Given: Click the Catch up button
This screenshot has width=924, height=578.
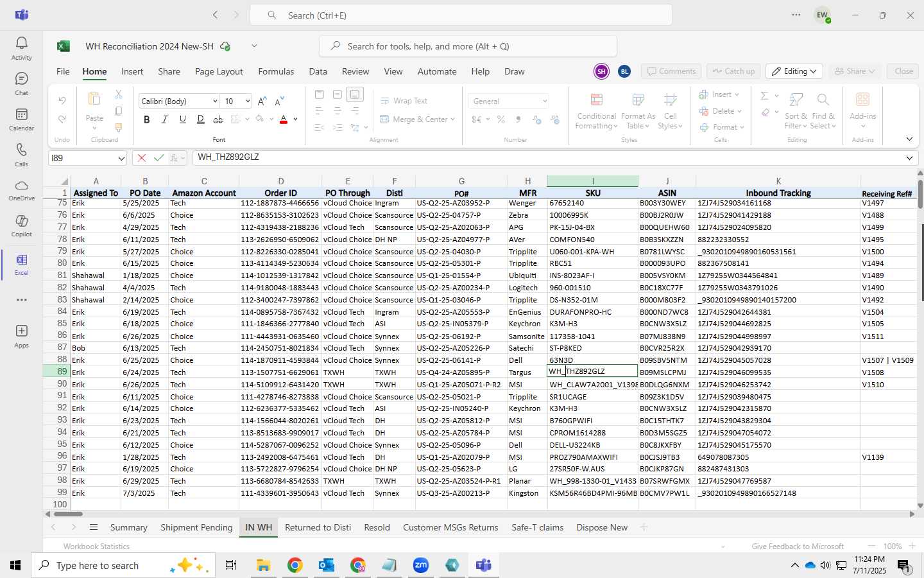Looking at the screenshot, I should click(x=733, y=71).
